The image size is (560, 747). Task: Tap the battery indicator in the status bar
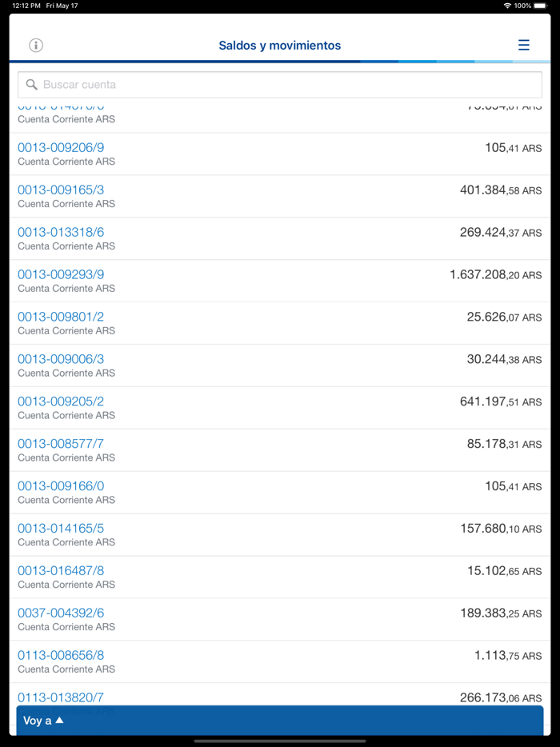(542, 5)
